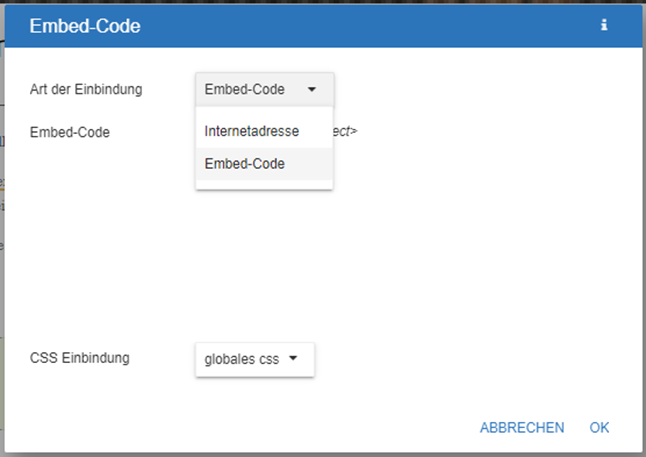Click the arrow beside "globales css"
Image resolution: width=646 pixels, height=457 pixels.
pyautogui.click(x=293, y=359)
